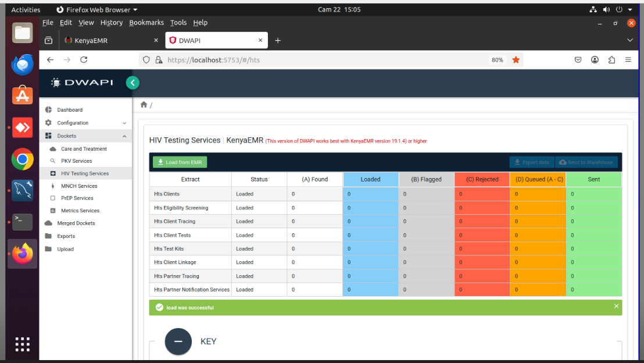Open Terminal from the dock
Viewport: 644px width, 363px height.
[x=22, y=222]
